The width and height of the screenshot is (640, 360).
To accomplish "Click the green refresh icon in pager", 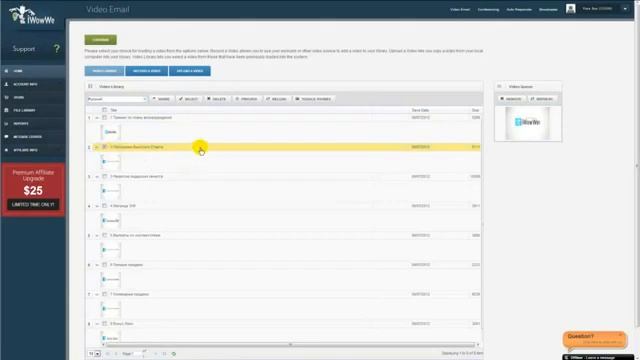I will click(174, 354).
